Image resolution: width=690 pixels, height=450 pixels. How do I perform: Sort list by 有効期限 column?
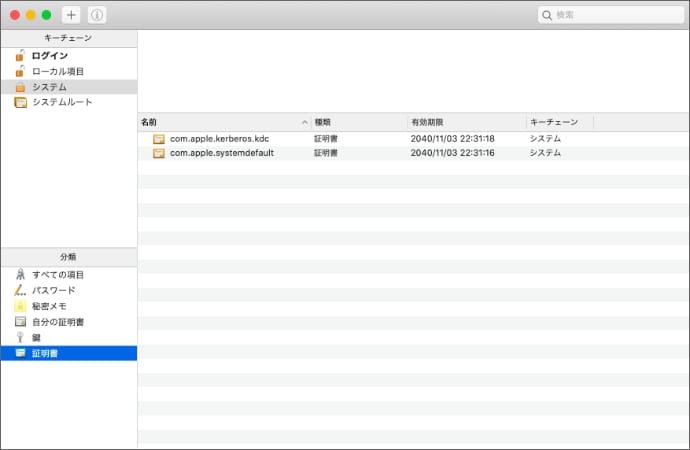pyautogui.click(x=465, y=122)
